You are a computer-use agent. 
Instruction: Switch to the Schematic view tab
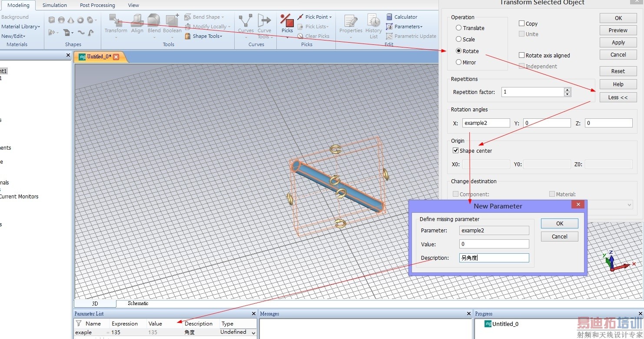pyautogui.click(x=138, y=303)
